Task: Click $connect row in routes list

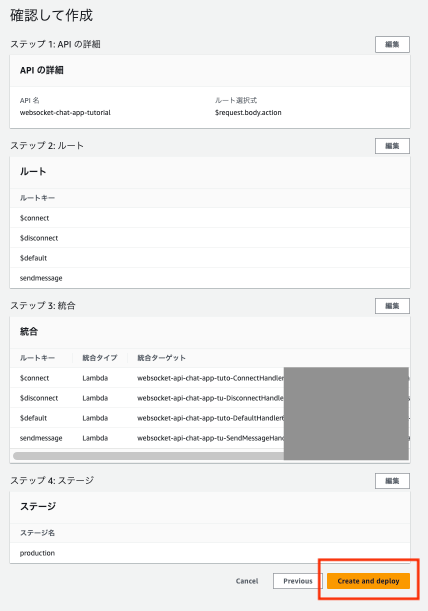Action: click(210, 218)
